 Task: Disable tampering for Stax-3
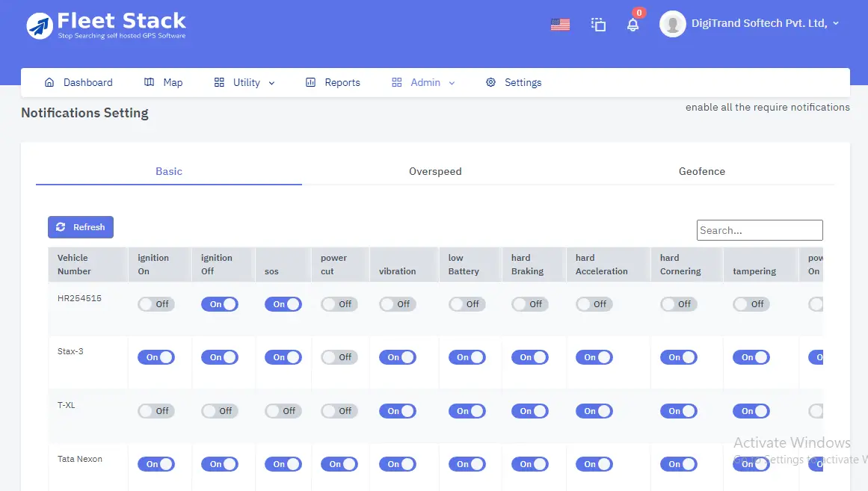coord(752,357)
